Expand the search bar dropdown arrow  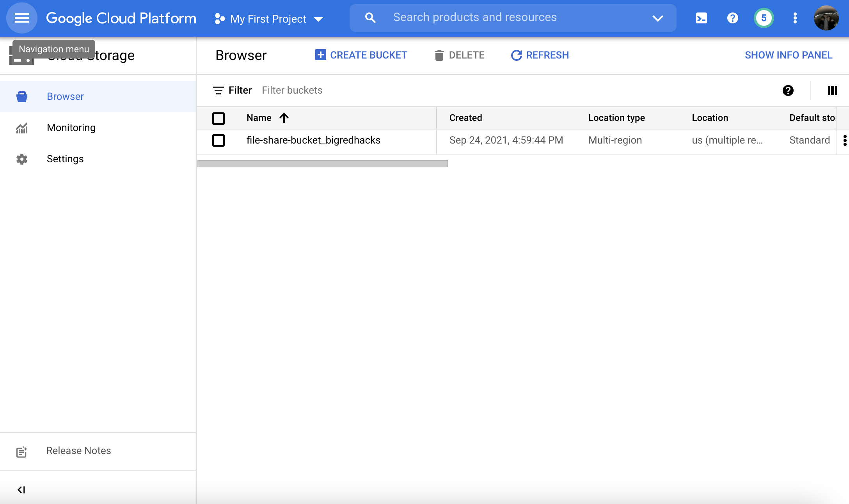click(x=658, y=18)
